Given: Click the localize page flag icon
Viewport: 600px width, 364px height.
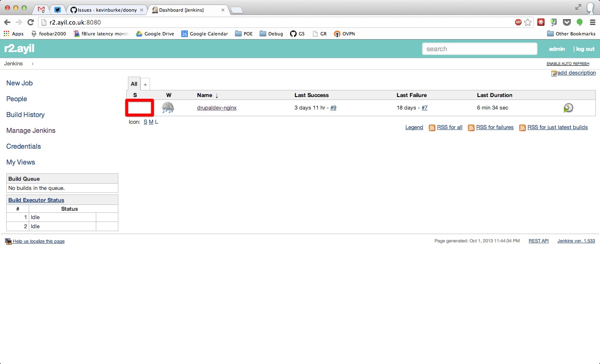Looking at the screenshot, I should click(8, 242).
